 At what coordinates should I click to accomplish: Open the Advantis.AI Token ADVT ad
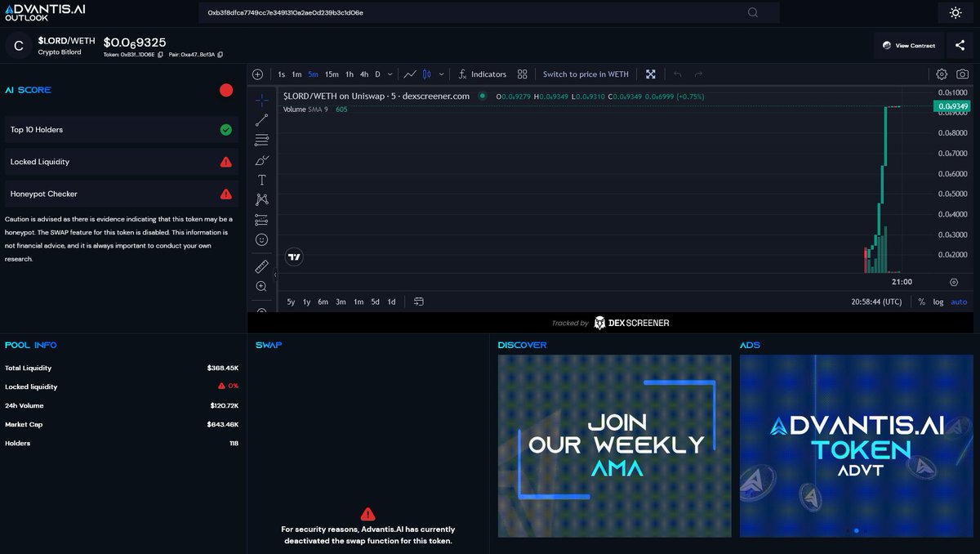pyautogui.click(x=857, y=445)
